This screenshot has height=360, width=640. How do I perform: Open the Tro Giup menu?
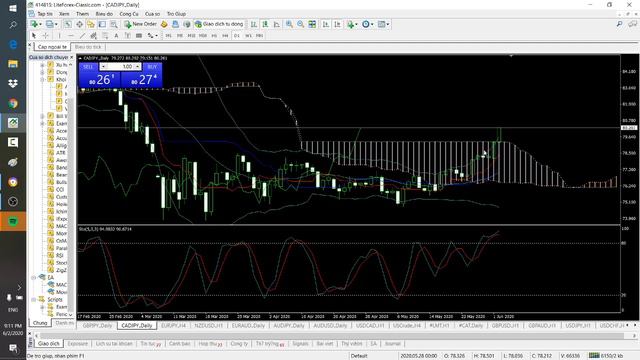(x=176, y=14)
